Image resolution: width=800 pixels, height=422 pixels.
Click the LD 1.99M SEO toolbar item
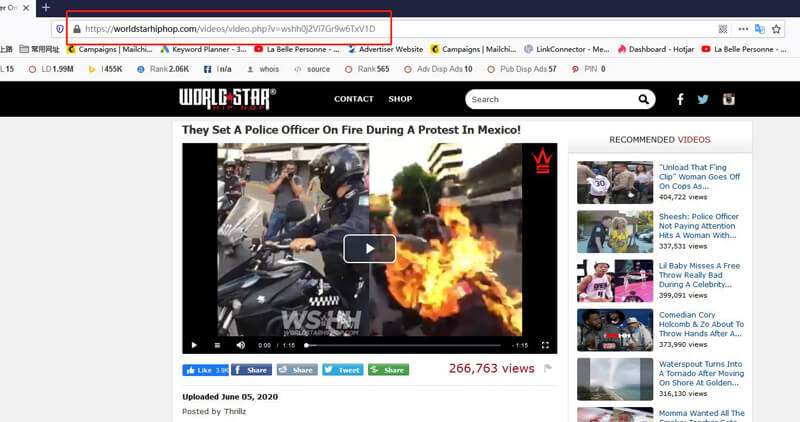[51, 69]
